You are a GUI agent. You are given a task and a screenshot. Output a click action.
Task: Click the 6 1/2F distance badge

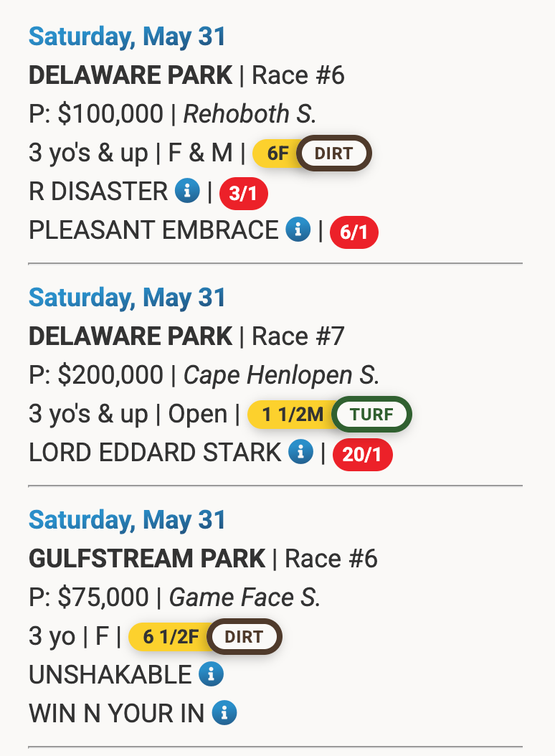coord(170,636)
